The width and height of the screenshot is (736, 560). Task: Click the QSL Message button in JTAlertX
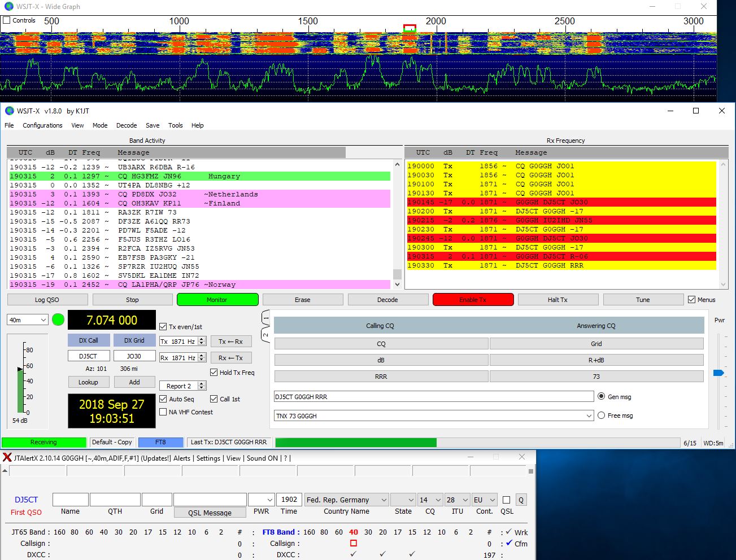click(x=210, y=513)
